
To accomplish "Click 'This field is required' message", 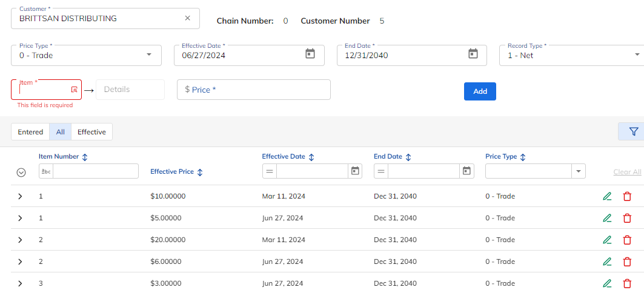I will click(x=45, y=105).
